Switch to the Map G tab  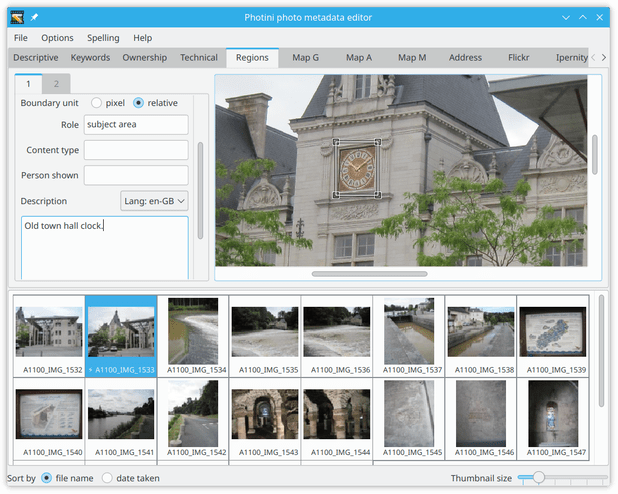[x=305, y=58]
